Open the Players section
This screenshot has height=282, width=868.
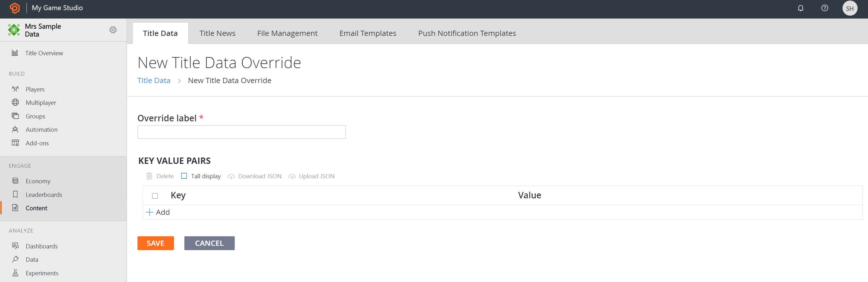35,89
